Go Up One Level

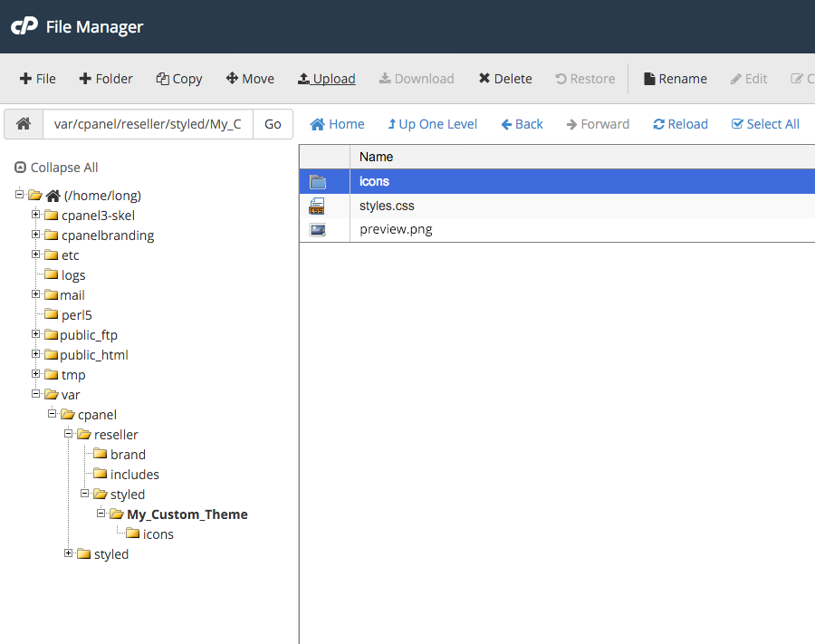tap(432, 124)
